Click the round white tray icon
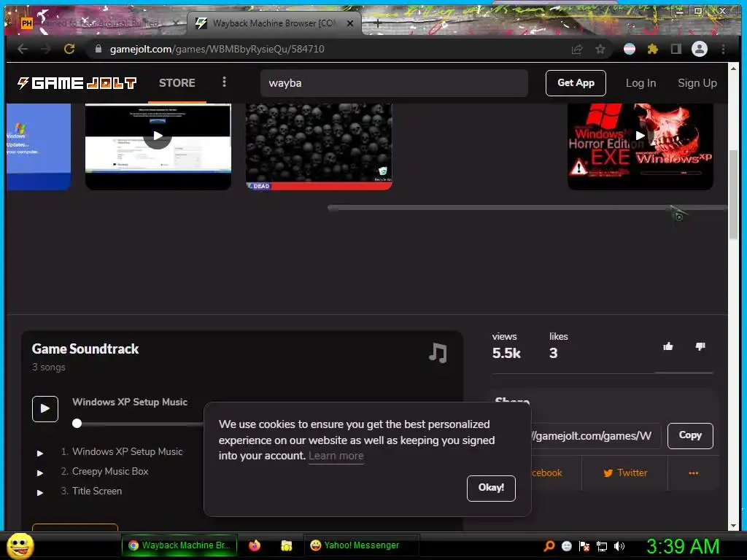Screen dimensions: 747x560 [567, 546]
